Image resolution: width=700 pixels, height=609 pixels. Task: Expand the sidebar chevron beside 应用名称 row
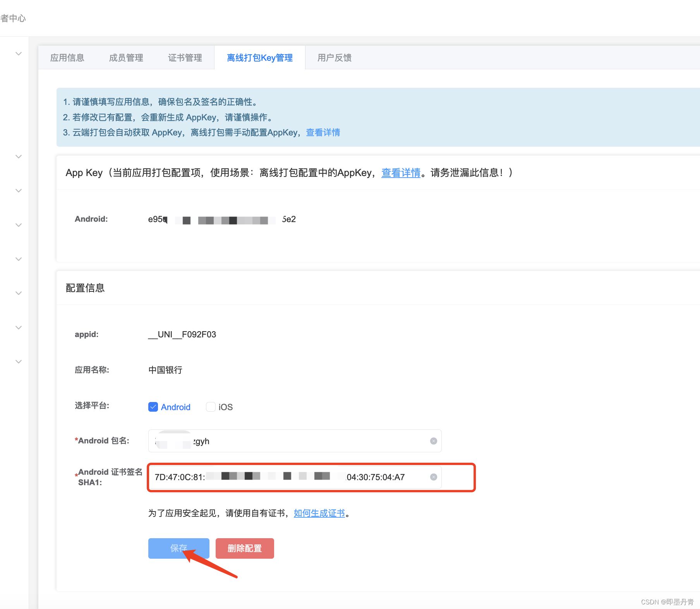tap(18, 362)
